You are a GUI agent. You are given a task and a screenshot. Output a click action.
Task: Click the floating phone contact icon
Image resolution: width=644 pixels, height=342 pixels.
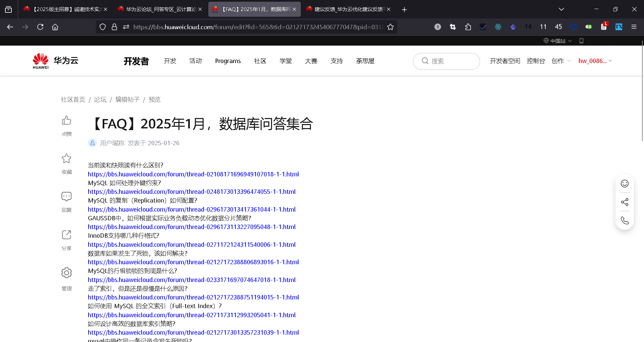(625, 220)
